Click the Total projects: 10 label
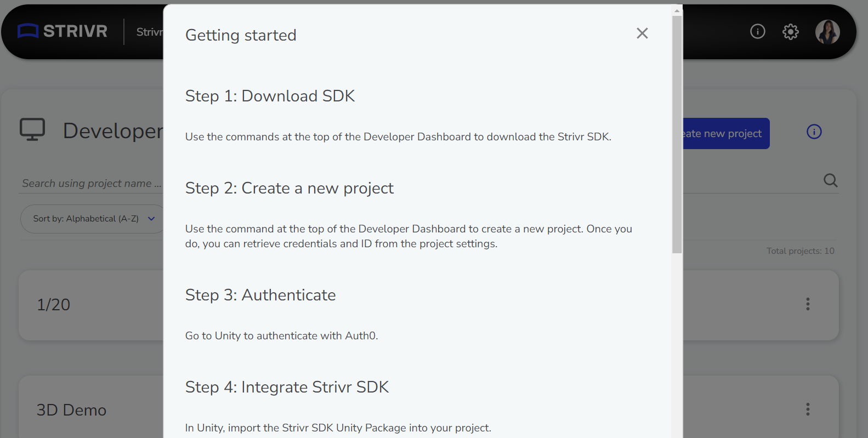868x438 pixels. pos(800,251)
